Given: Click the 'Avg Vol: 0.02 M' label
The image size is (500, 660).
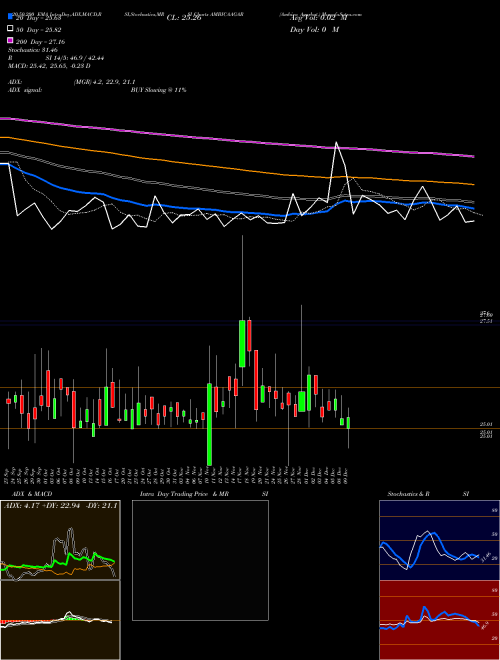Looking at the screenshot, I should pos(318,18).
